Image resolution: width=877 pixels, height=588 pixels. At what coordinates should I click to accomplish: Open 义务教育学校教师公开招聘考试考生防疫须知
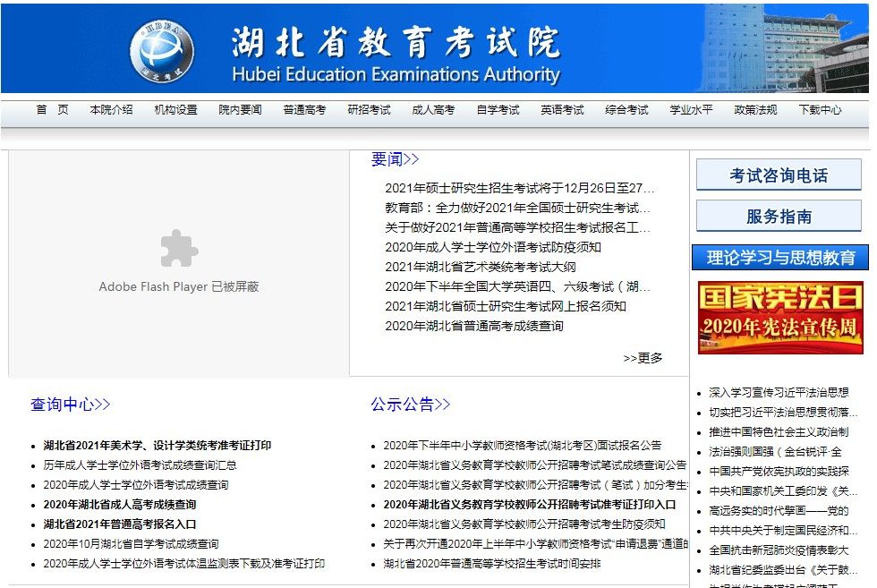[524, 524]
